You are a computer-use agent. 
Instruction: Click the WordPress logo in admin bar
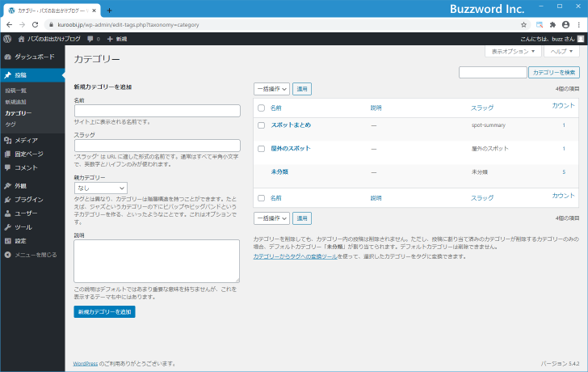point(7,39)
